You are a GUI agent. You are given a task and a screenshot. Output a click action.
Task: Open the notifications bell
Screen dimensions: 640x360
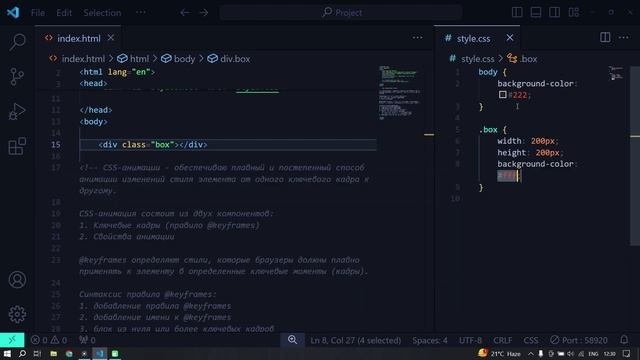(624, 340)
